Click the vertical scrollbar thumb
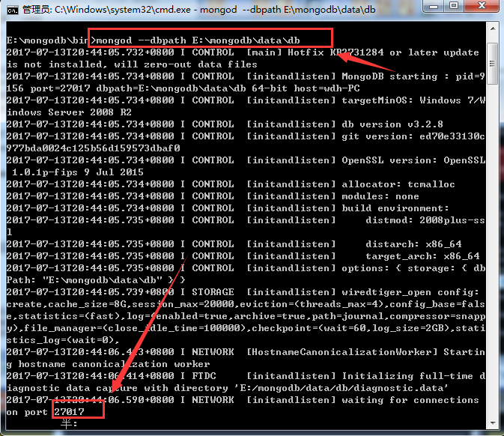 (x=493, y=64)
